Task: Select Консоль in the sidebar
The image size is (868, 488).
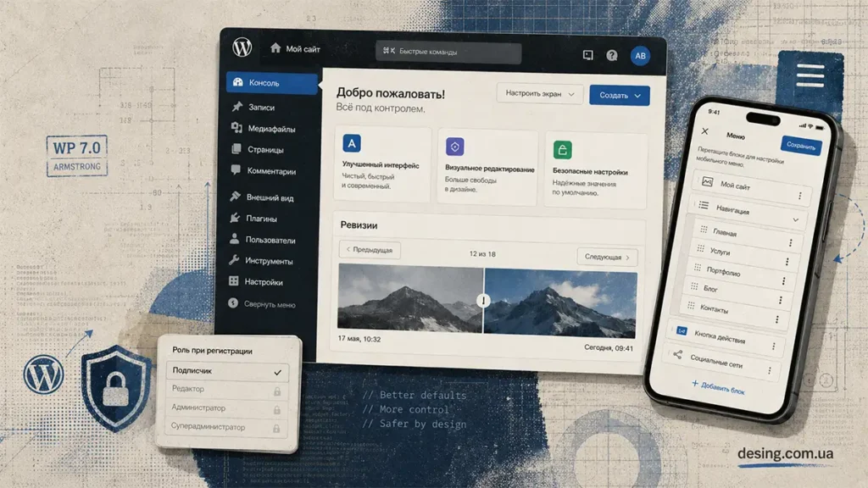Action: (272, 83)
